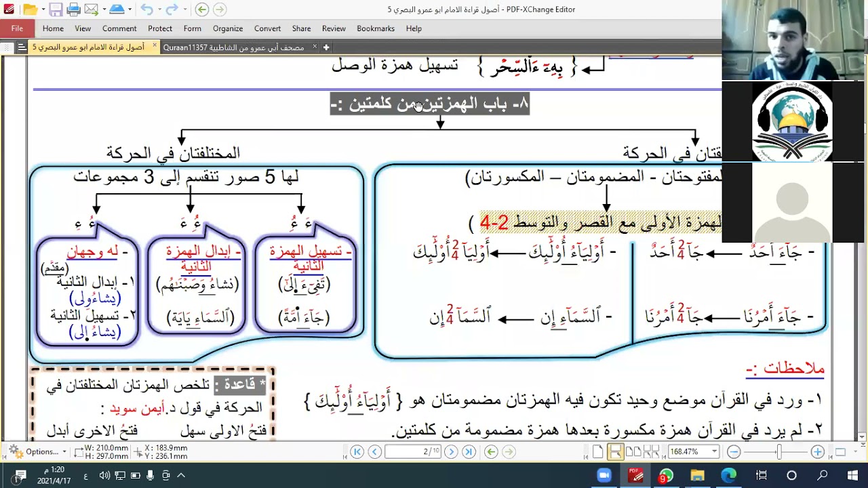This screenshot has width=868, height=488.
Task: Open the taskbar Search magnifier
Action: click(823, 475)
